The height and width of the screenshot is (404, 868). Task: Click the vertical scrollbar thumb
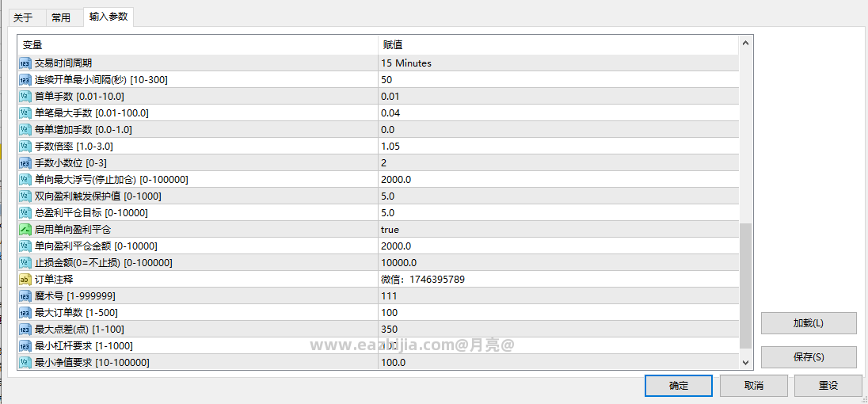coord(745,286)
